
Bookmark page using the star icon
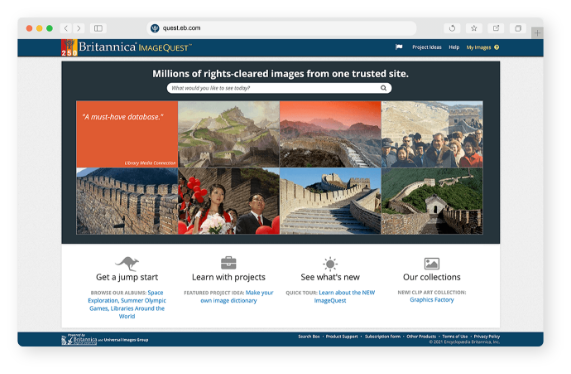pos(474,28)
